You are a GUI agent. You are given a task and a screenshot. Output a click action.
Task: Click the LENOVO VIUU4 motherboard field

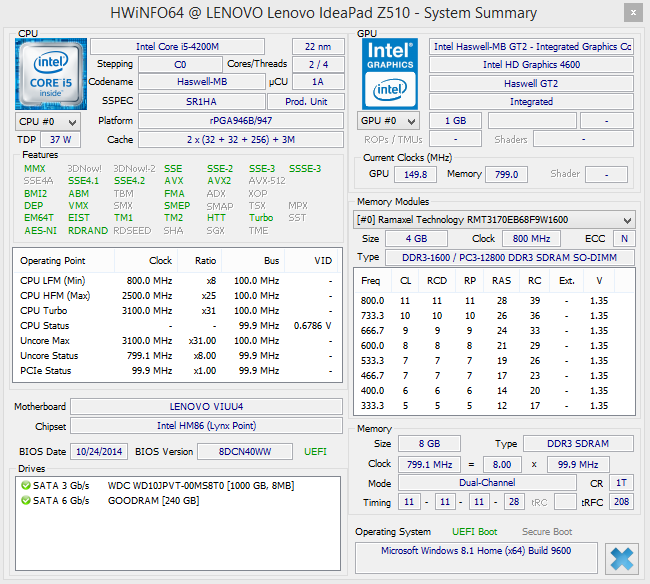(x=206, y=407)
